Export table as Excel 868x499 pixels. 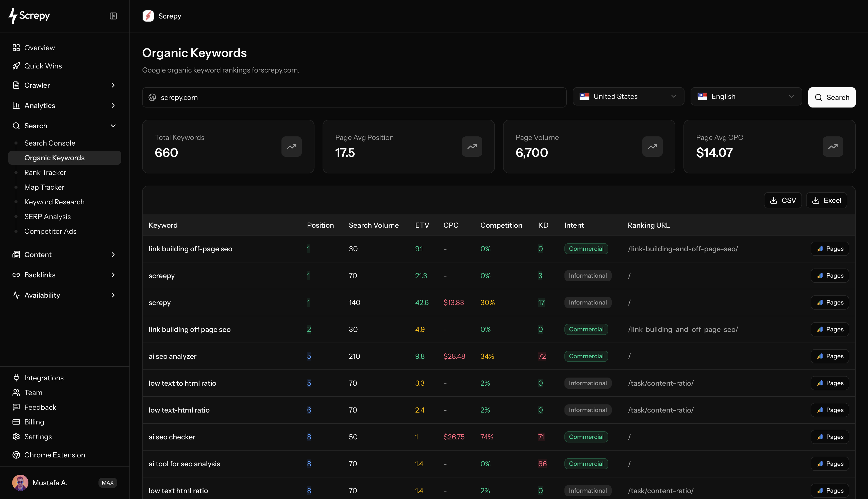(826, 201)
